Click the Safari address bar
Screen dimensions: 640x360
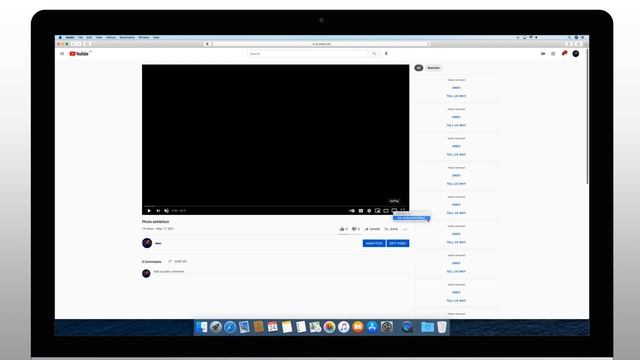point(322,44)
